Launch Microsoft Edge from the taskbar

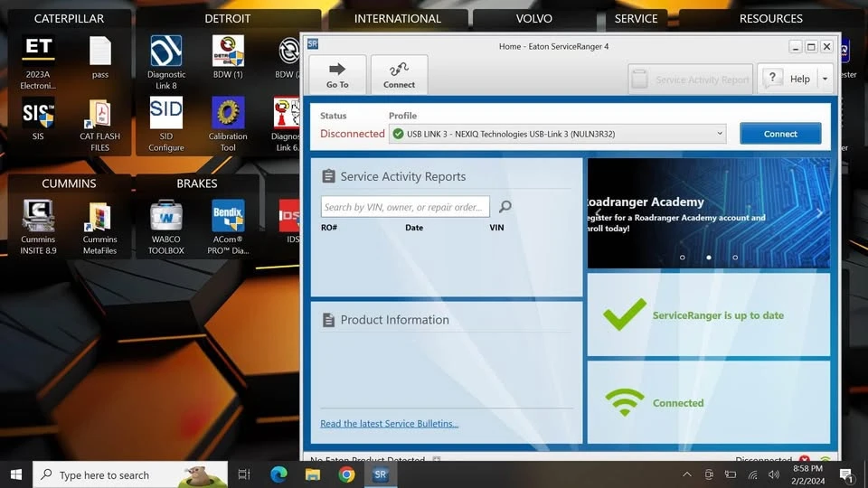[278, 474]
